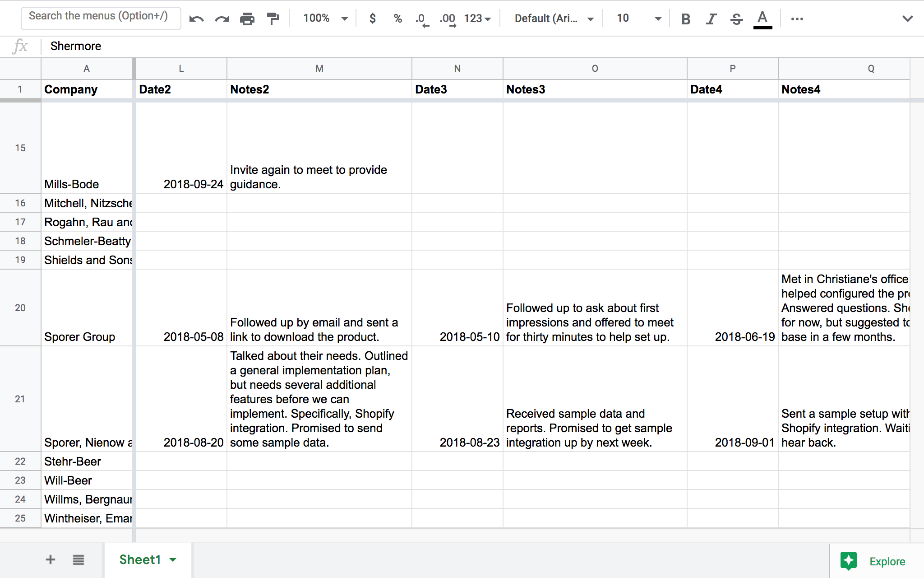Increase decimal places
This screenshot has height=578, width=924.
(447, 18)
